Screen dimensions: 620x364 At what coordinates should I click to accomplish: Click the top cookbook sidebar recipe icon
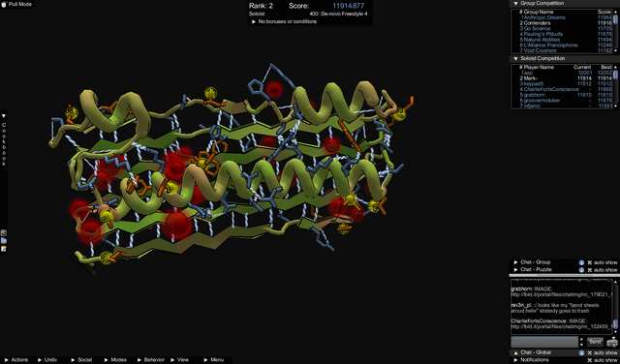coord(4,233)
